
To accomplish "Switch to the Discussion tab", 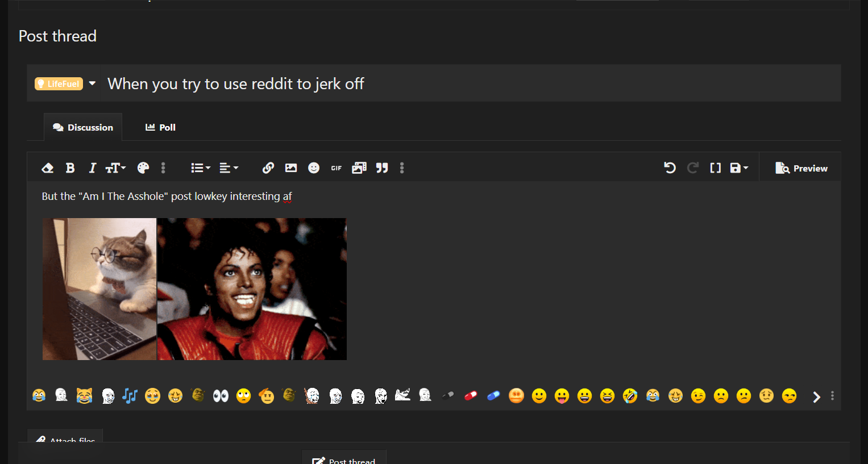I will [83, 127].
